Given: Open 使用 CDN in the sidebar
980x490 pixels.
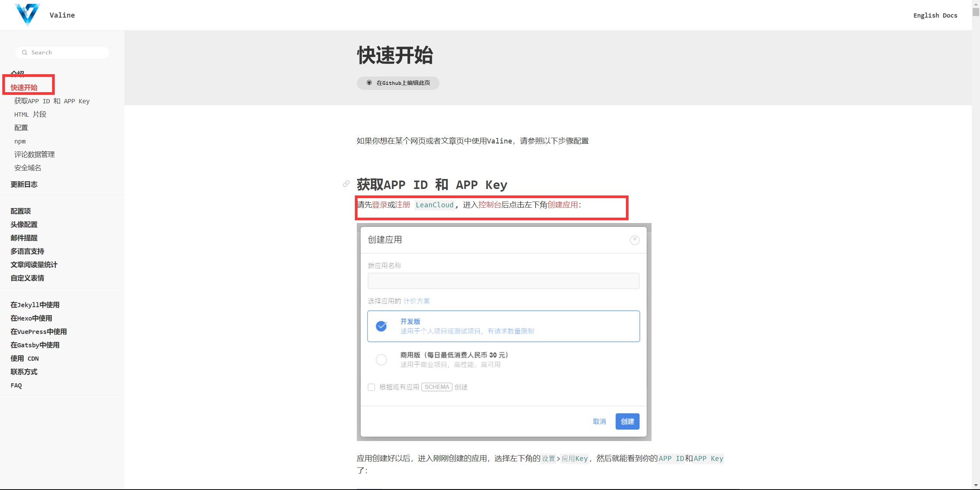Looking at the screenshot, I should [25, 358].
